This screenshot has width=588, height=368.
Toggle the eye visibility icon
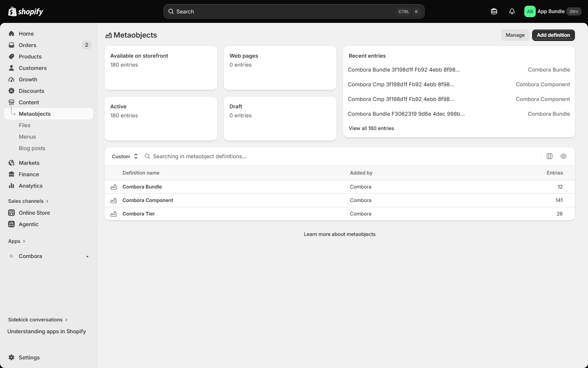point(563,156)
